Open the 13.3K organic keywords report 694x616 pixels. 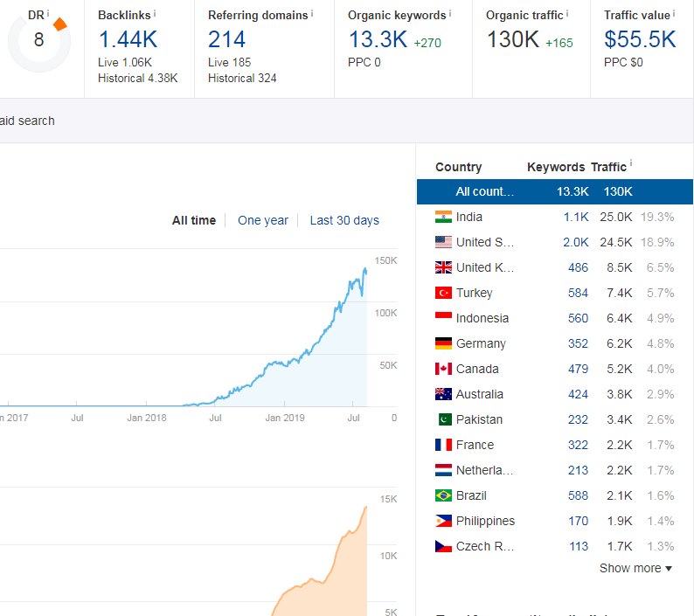pos(378,39)
